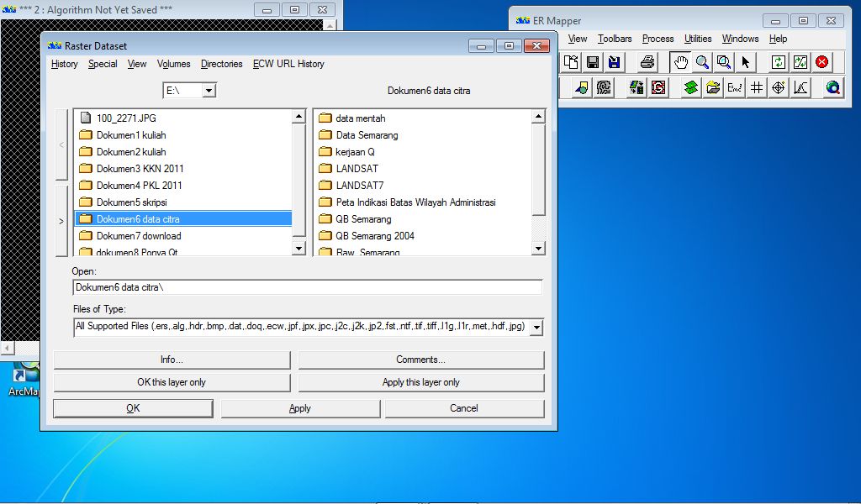Viewport: 861px width, 504px height.
Task: Click the Print toolbar icon
Action: pos(647,60)
